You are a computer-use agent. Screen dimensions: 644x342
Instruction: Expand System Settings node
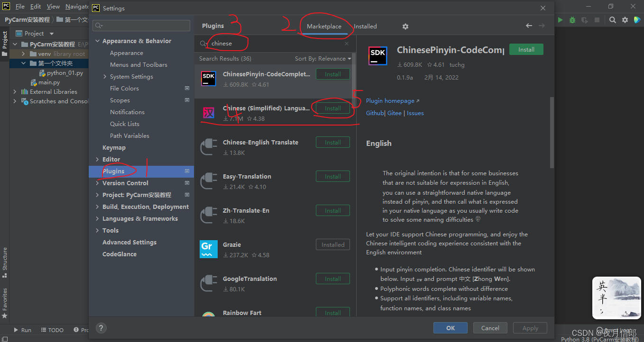[105, 77]
